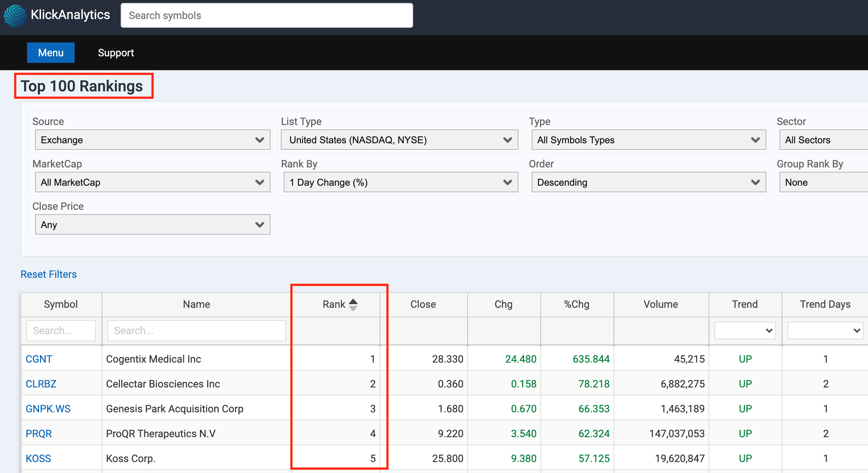Sort by the Close column header

tap(423, 304)
